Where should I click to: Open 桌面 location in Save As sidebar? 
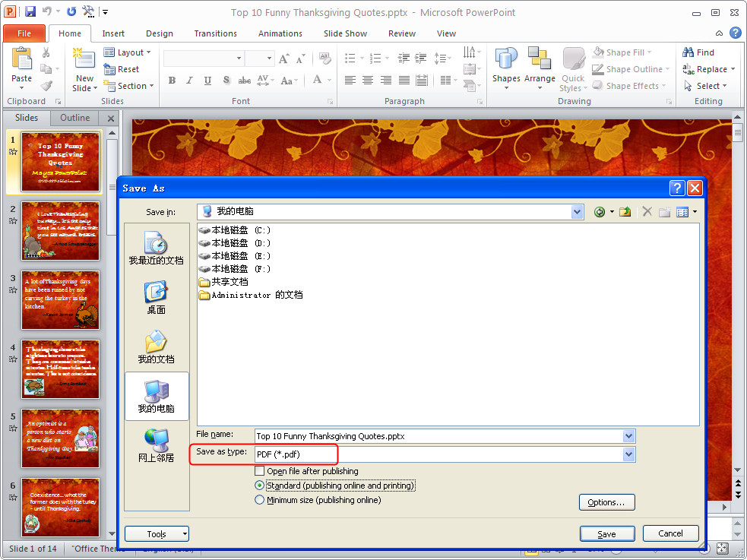[157, 298]
